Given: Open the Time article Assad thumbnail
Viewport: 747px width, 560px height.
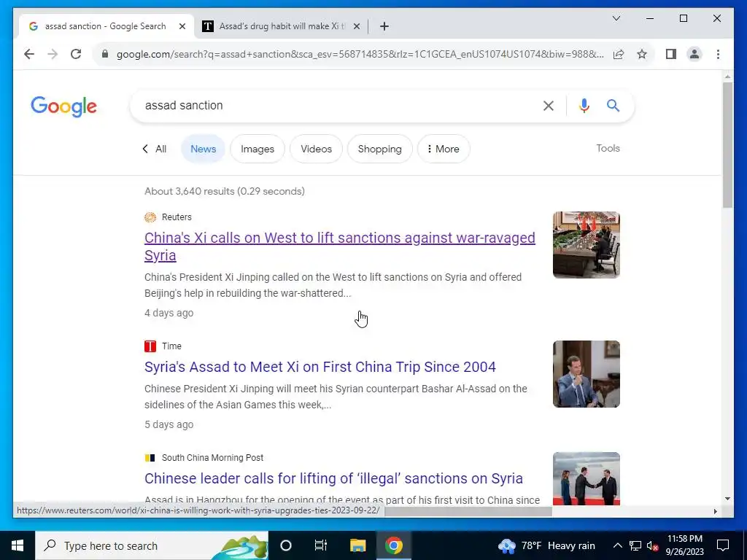Looking at the screenshot, I should (x=586, y=374).
